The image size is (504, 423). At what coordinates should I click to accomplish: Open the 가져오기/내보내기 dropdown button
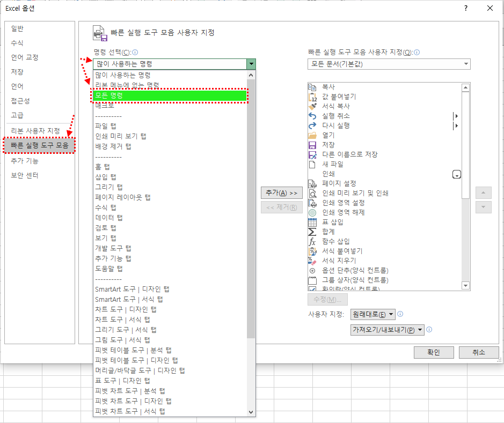388,330
